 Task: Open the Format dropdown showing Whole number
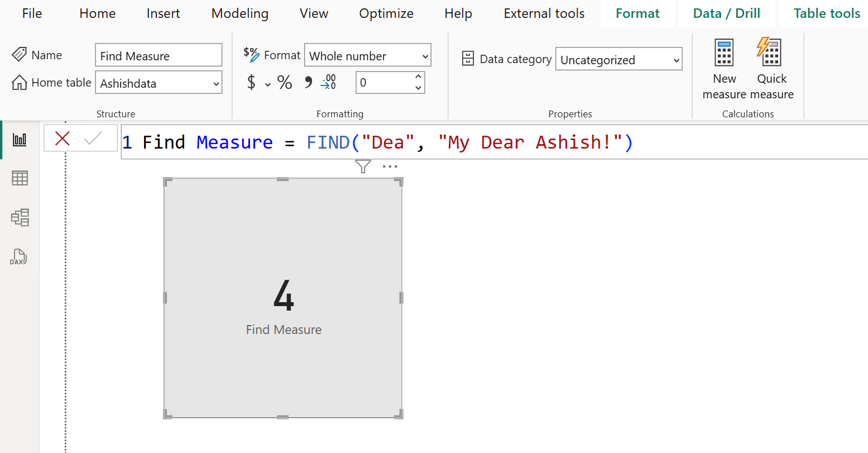[x=367, y=55]
